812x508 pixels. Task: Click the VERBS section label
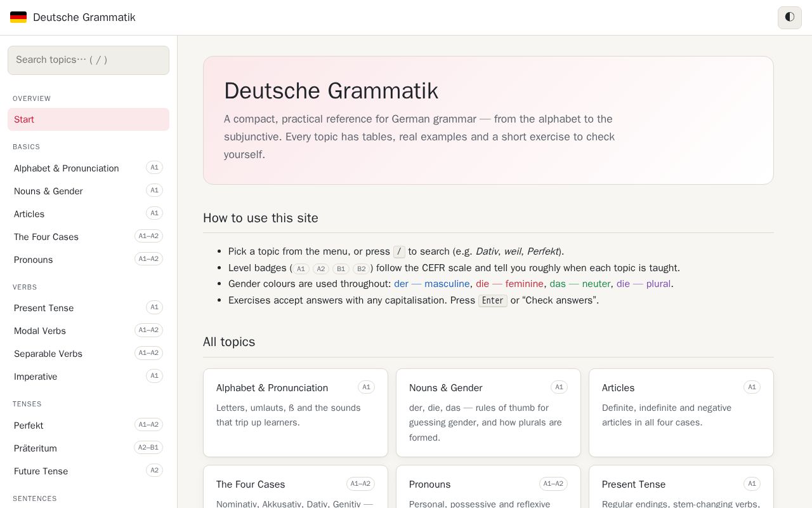(x=25, y=287)
